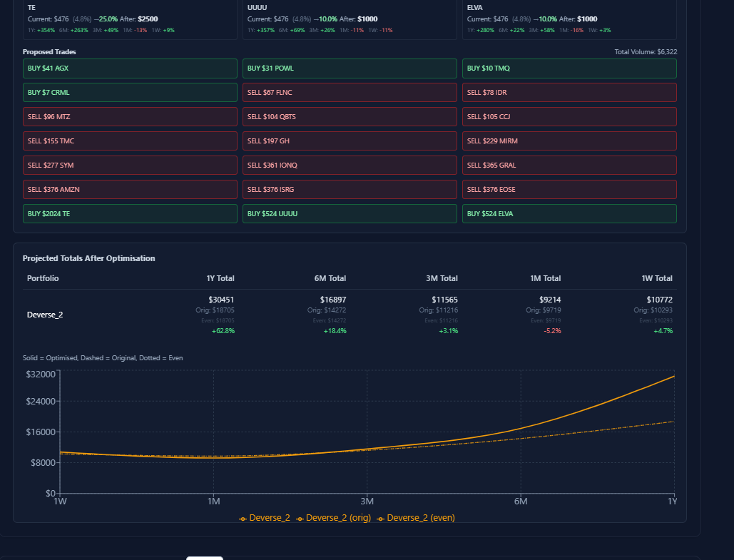
Task: Hide the Deverse_2 series via its legend entry
Action: 271,517
